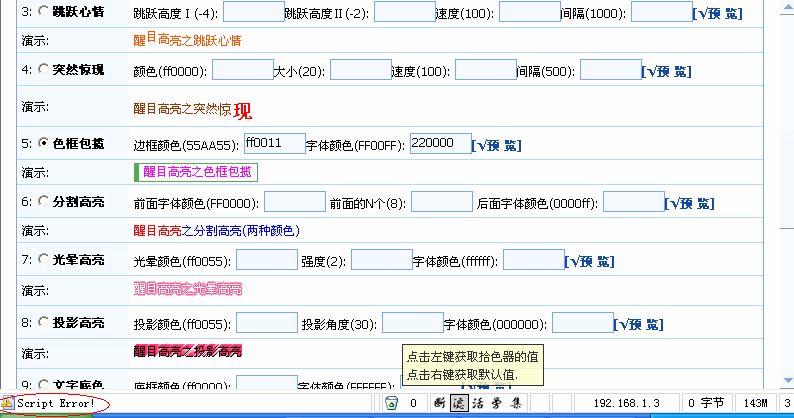
Task: Focus the 跳跃高度 I (-4) input field
Action: pos(254,12)
